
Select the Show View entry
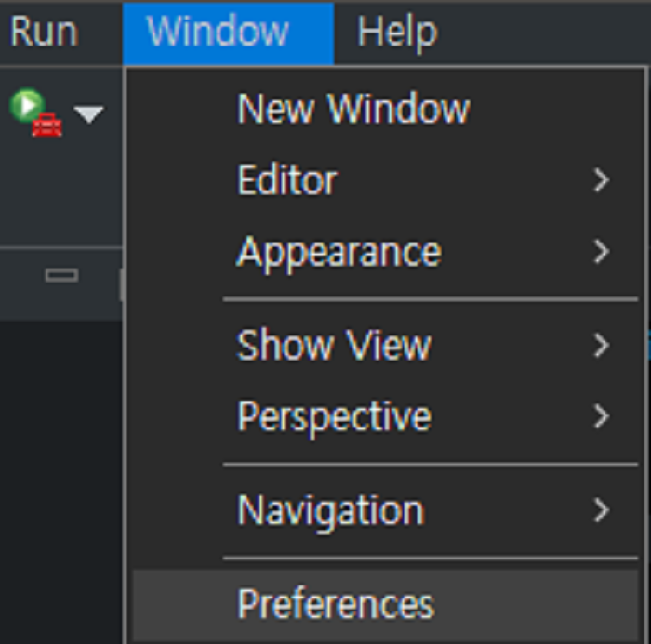click(334, 346)
